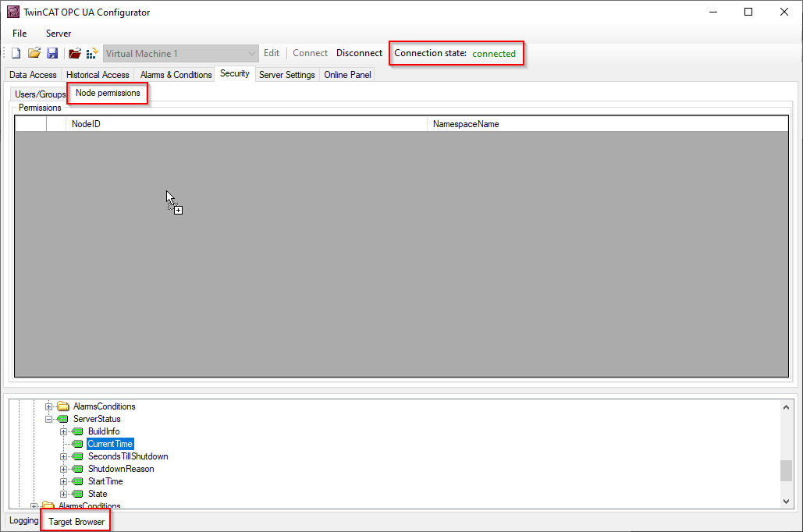Screen dimensions: 803x532
Task: Expand the State node
Action: pyautogui.click(x=63, y=494)
